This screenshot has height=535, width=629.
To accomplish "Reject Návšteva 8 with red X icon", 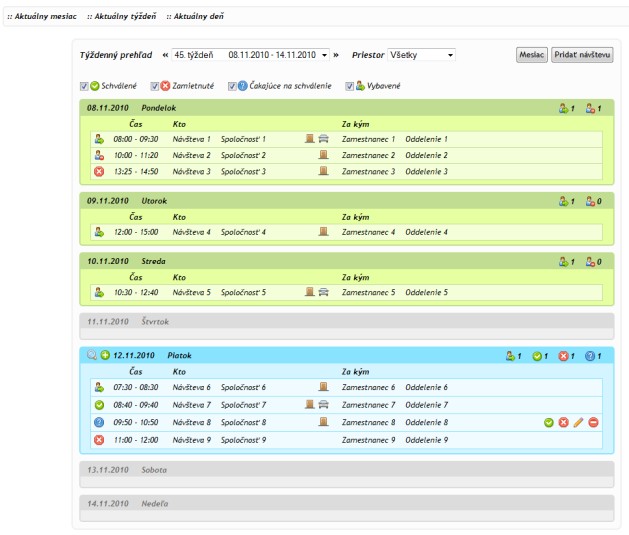I will (563, 423).
